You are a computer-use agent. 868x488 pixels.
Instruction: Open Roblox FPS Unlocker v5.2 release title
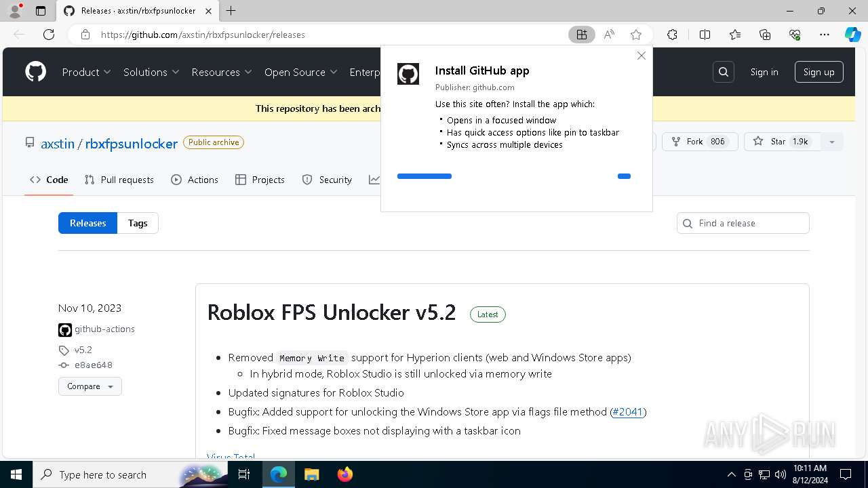[332, 312]
